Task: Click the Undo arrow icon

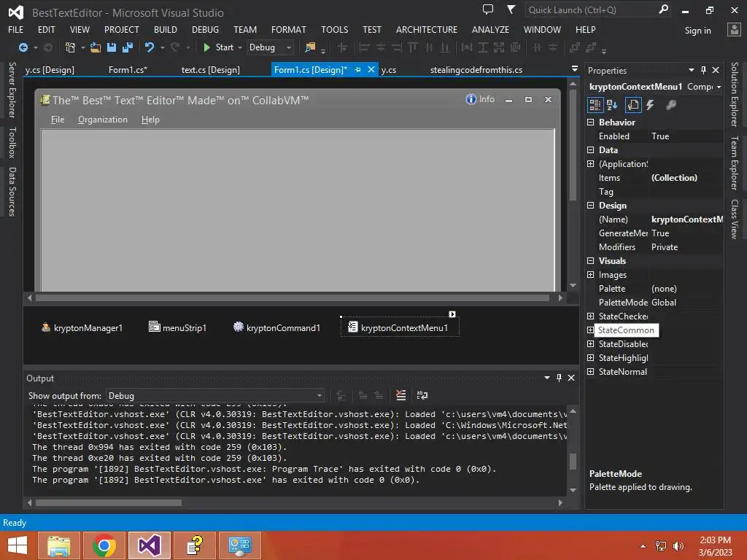Action: [150, 47]
